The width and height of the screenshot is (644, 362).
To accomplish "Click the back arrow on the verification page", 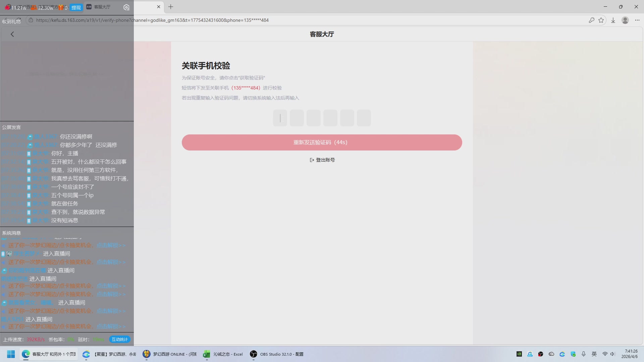I will point(12,34).
